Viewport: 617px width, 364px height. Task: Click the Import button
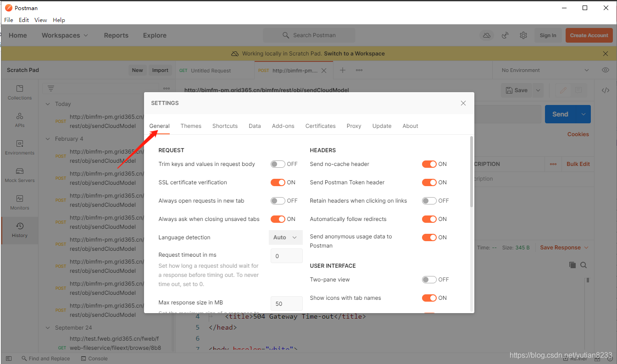[x=160, y=70]
